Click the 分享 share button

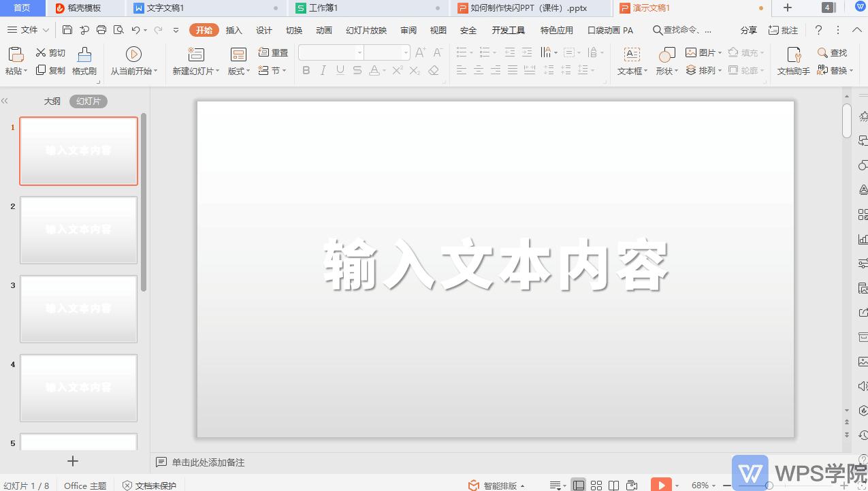point(748,30)
